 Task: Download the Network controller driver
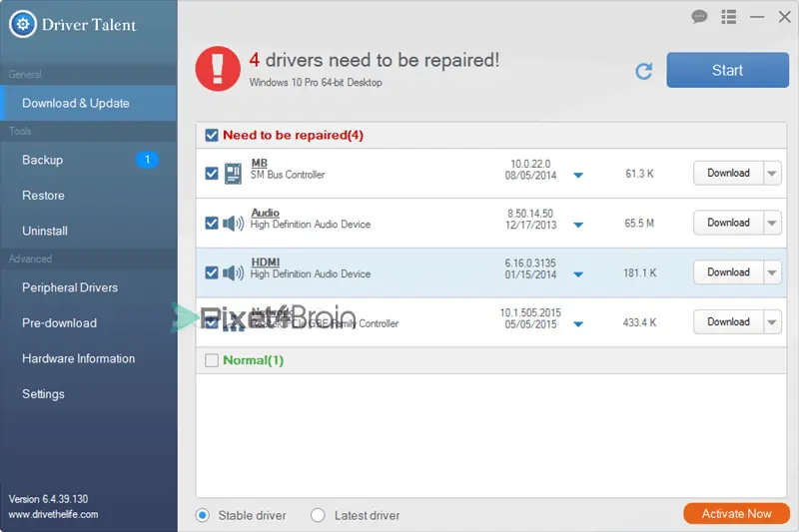tap(728, 322)
